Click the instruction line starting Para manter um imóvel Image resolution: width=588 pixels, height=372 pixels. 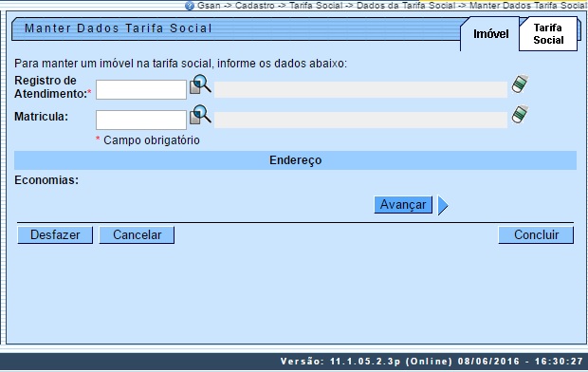tap(181, 64)
